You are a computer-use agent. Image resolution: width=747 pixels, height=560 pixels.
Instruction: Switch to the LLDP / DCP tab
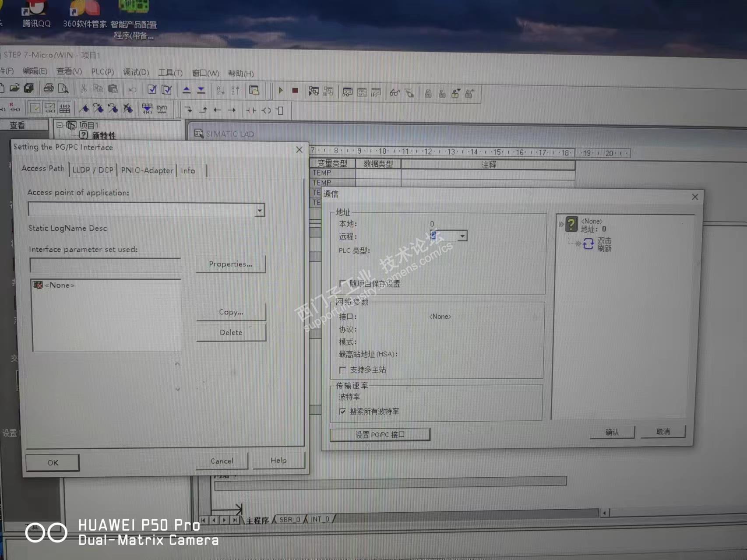pyautogui.click(x=93, y=170)
